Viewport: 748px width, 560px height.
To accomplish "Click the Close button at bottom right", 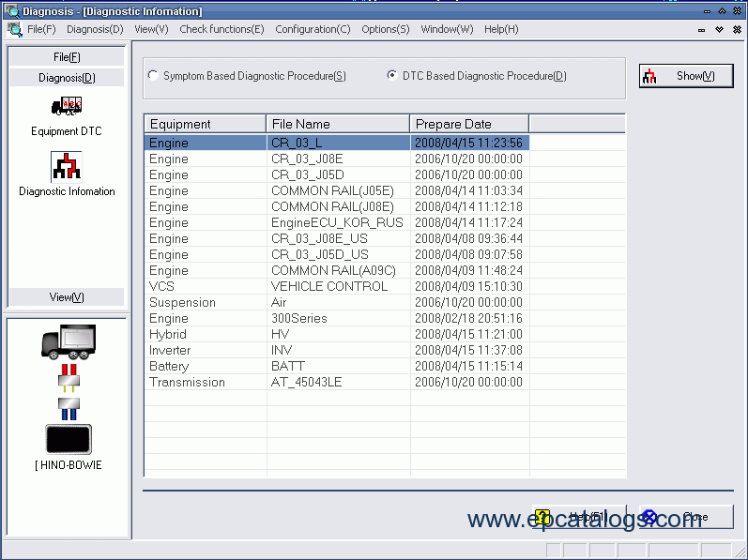I will pos(686,517).
